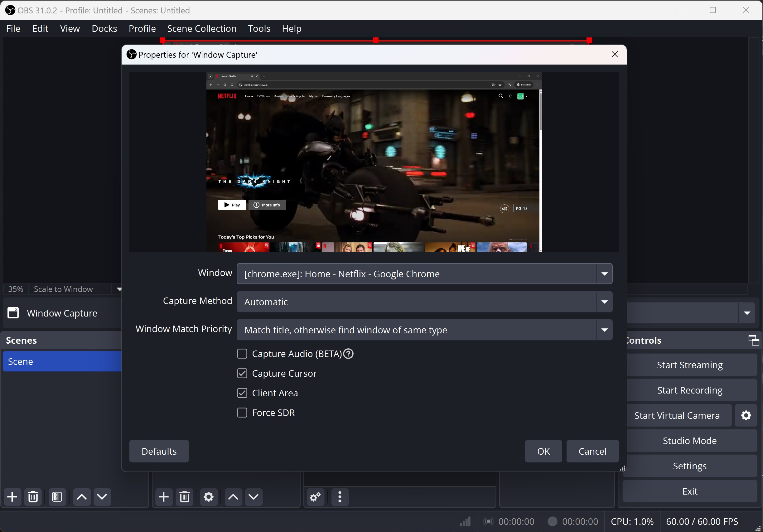
Task: Open the Scene Collection menu
Action: coord(202,29)
